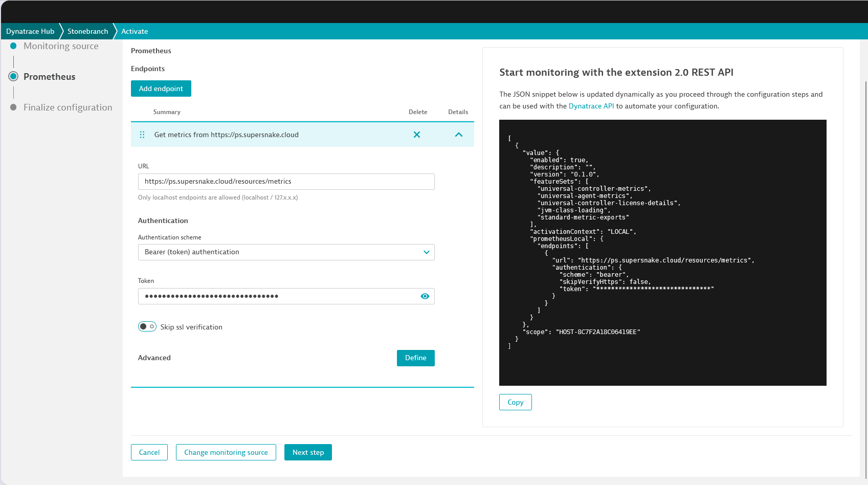Click the scope HOST-8C7F2A18C06419EE line

coord(582,332)
